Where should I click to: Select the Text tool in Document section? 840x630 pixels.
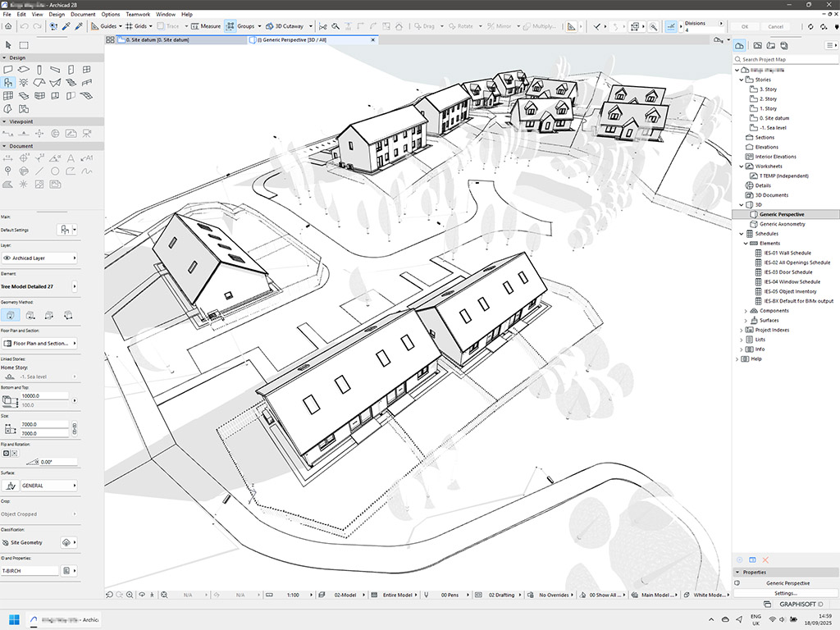[71, 158]
